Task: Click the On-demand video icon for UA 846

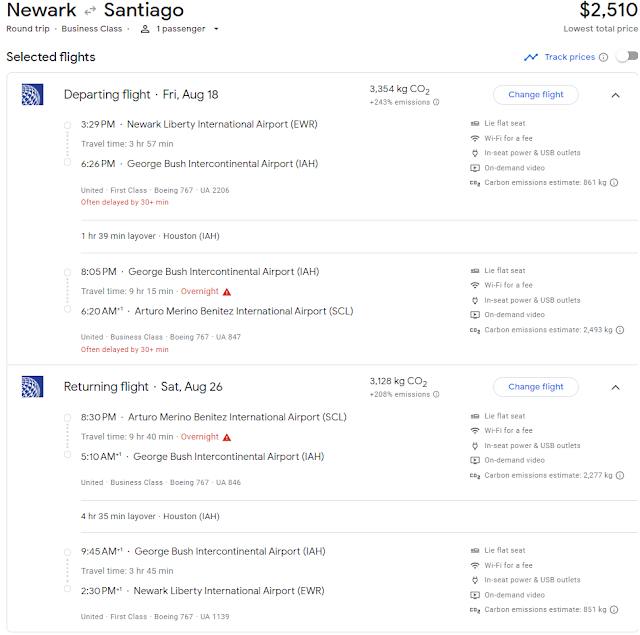Action: pos(475,460)
